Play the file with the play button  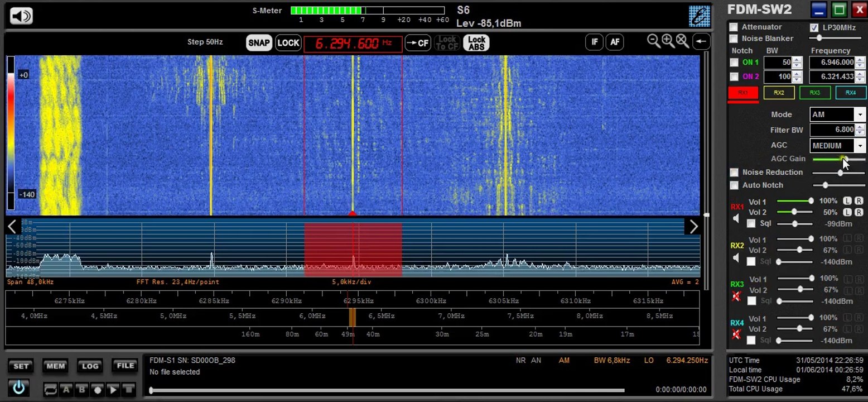pos(113,390)
